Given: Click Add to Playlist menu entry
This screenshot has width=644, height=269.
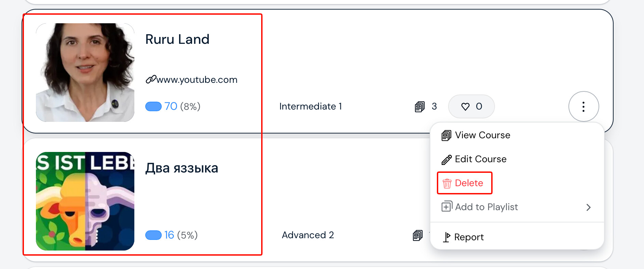Looking at the screenshot, I should click(x=486, y=207).
